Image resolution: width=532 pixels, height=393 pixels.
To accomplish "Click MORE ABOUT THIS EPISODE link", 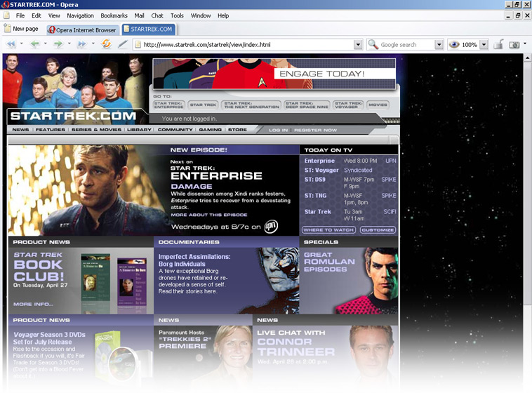I will [209, 215].
